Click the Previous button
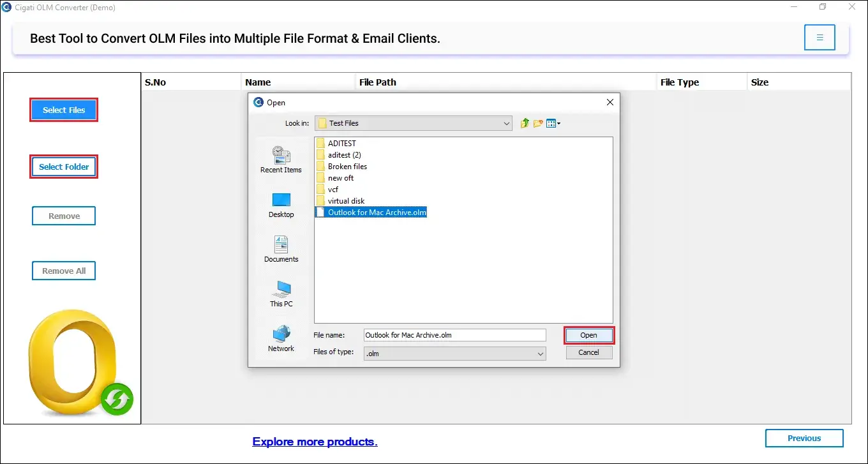 804,438
